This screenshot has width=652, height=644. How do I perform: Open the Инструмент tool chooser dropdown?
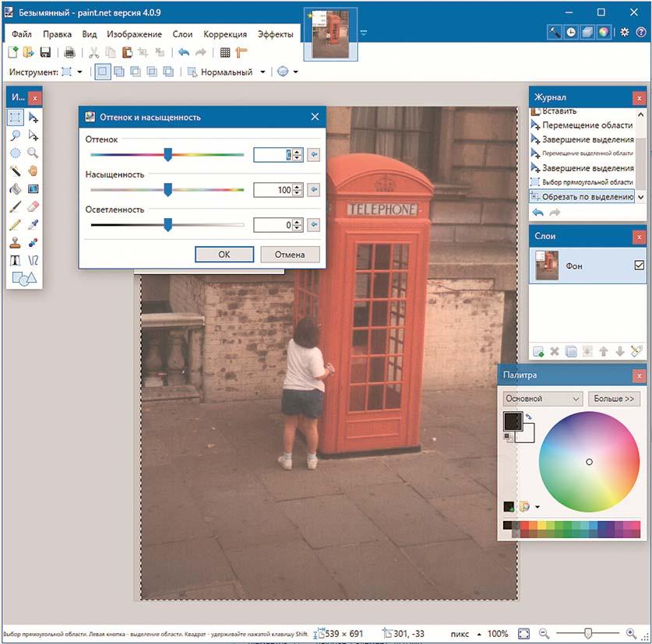point(79,72)
